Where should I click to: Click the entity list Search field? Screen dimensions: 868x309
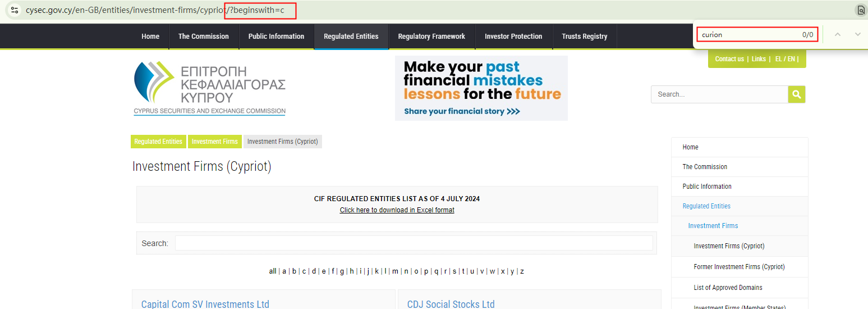[x=414, y=243]
